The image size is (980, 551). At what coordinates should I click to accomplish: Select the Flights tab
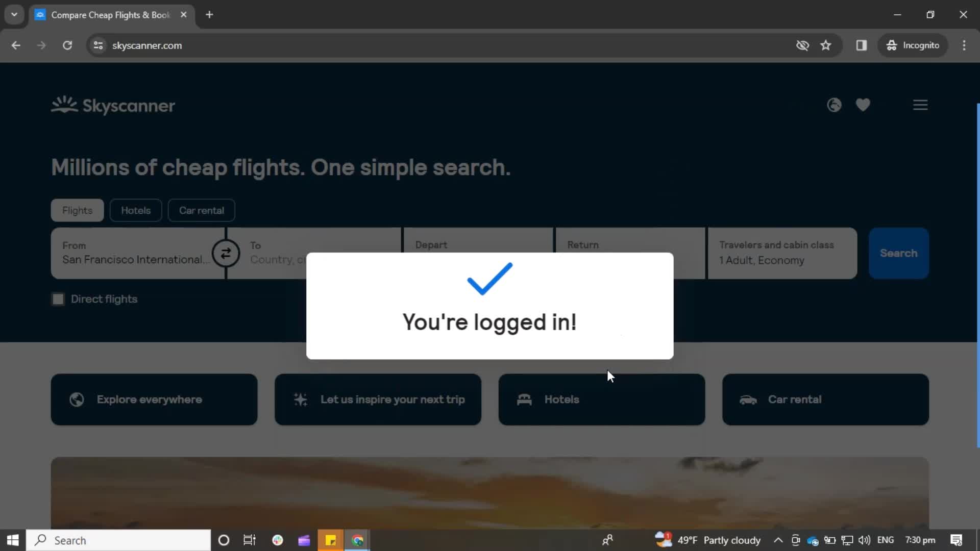pos(78,211)
